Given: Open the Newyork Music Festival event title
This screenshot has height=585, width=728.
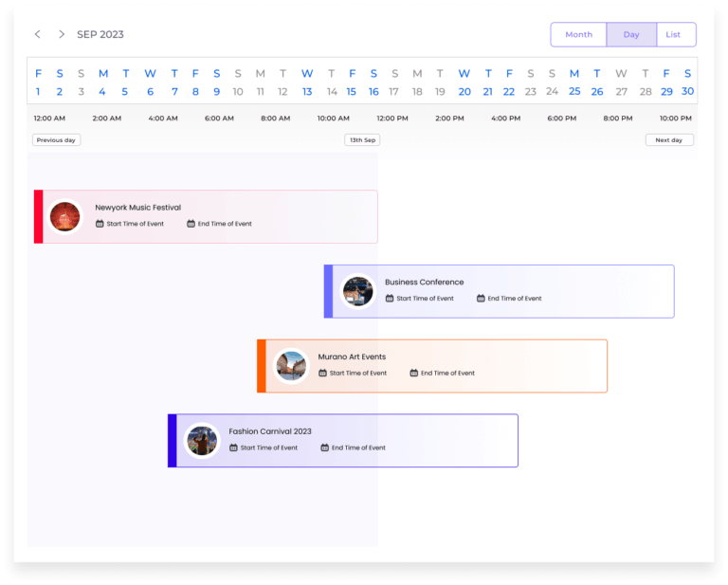Looking at the screenshot, I should pos(137,208).
